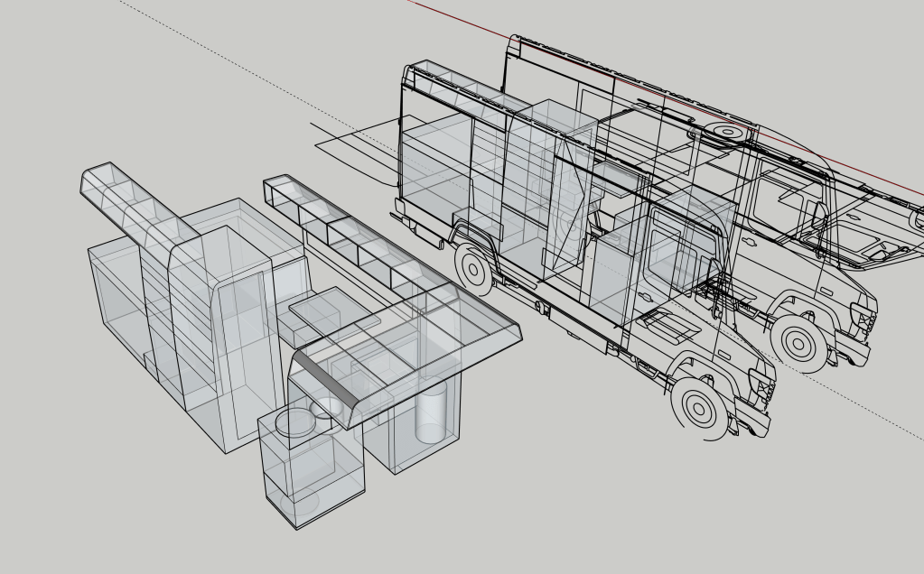This screenshot has width=924, height=574.
Task: Click the circular roof vent on farther truck
Action: tap(727, 132)
